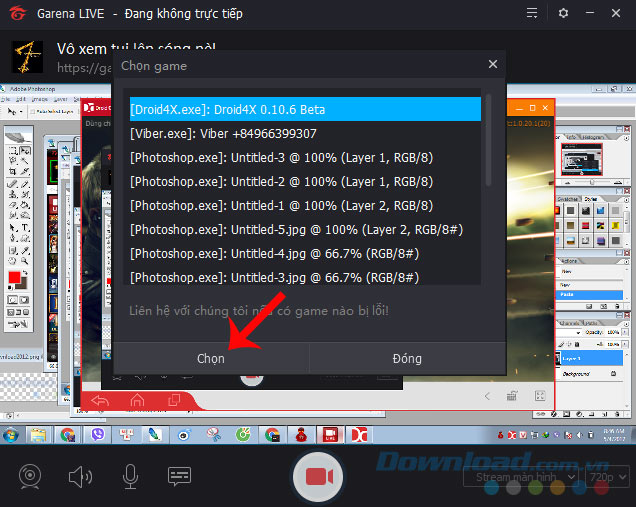Open Cốc Cốc browser taskbar icon
This screenshot has width=636, height=507.
(243, 435)
